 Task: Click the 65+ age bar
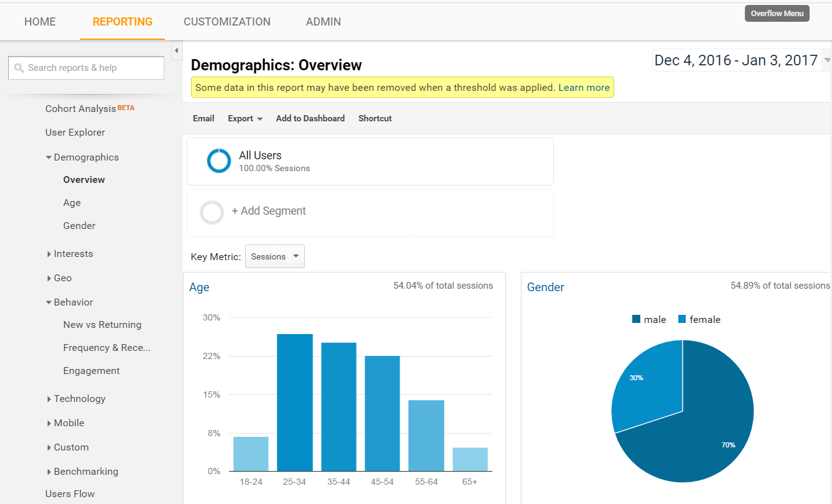(470, 459)
